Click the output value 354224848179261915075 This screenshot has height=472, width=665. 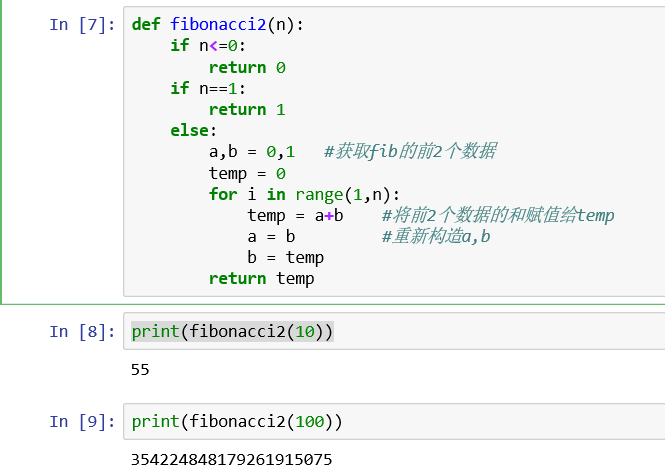[231, 460]
